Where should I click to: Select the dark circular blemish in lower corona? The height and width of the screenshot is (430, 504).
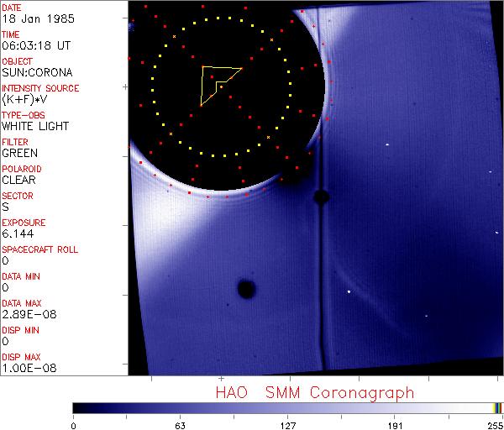tap(246, 289)
